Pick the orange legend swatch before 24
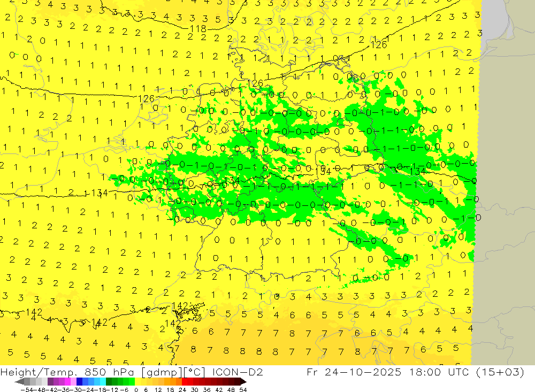Image resolution: width=535 pixels, height=392 pixels. (x=179, y=382)
